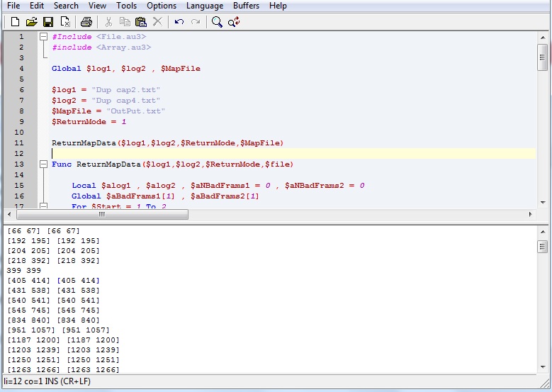The width and height of the screenshot is (552, 392).
Task: Click the Print toolbar icon
Action: [86, 22]
